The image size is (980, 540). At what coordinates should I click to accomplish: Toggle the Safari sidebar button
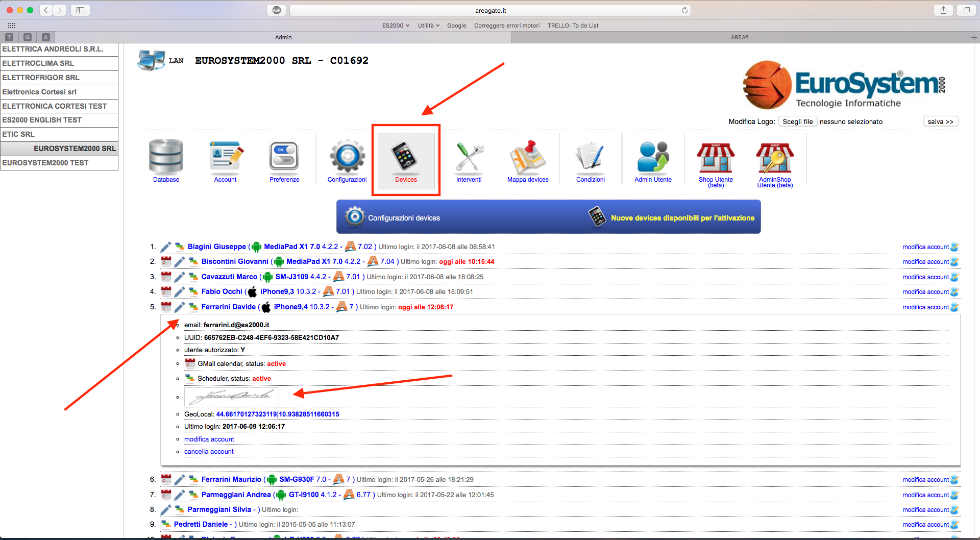coord(80,10)
